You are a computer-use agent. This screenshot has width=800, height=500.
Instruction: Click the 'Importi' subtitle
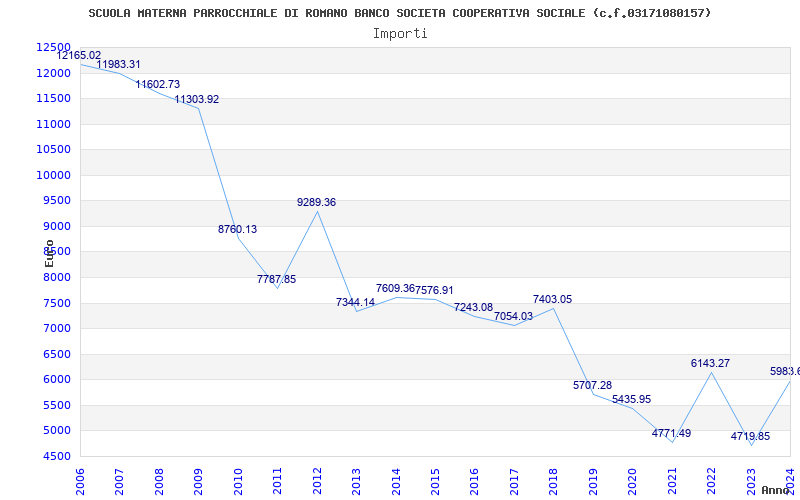[x=400, y=34]
